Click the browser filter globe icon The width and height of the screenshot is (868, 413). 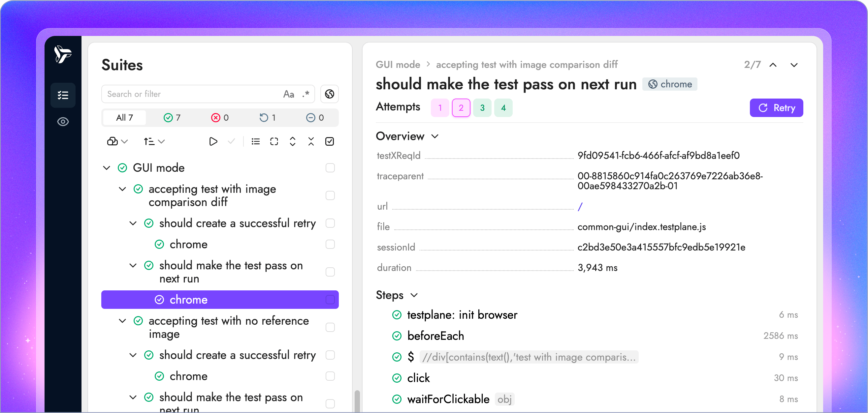pos(329,94)
